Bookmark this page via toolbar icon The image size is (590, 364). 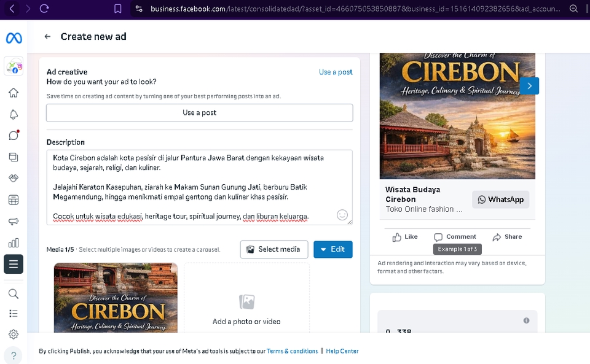point(118,9)
